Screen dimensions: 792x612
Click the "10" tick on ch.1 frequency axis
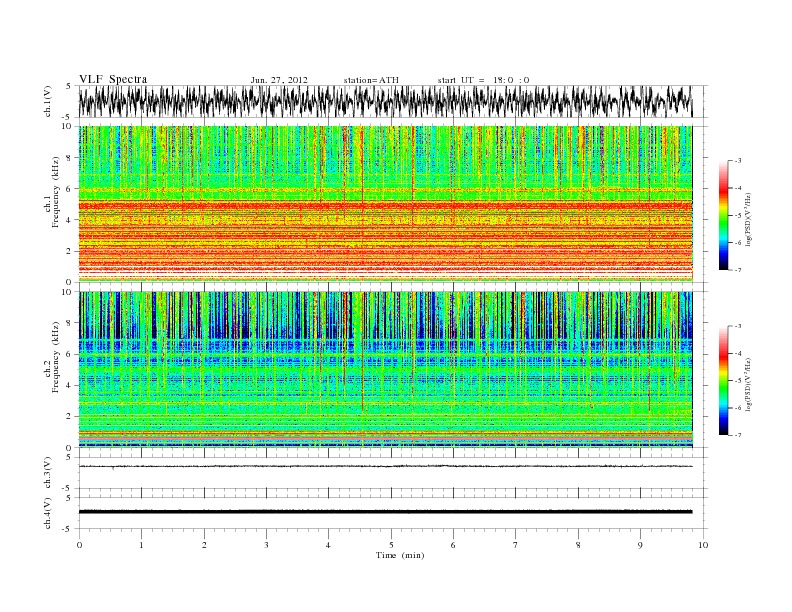coord(66,126)
